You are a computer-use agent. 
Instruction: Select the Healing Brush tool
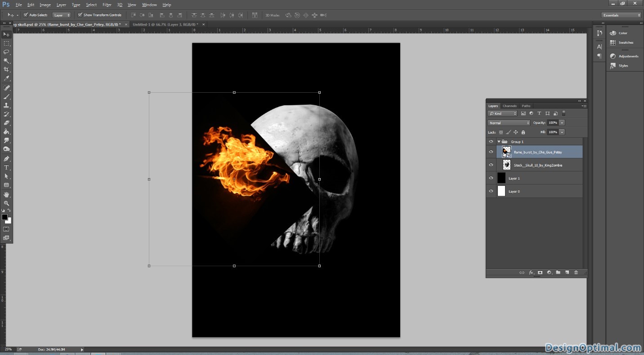pyautogui.click(x=6, y=88)
